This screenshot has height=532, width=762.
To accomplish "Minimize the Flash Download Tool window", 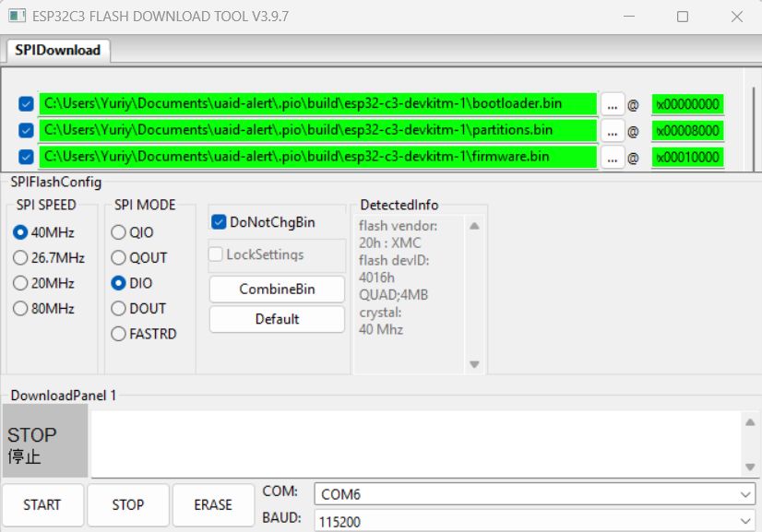I will pyautogui.click(x=629, y=17).
